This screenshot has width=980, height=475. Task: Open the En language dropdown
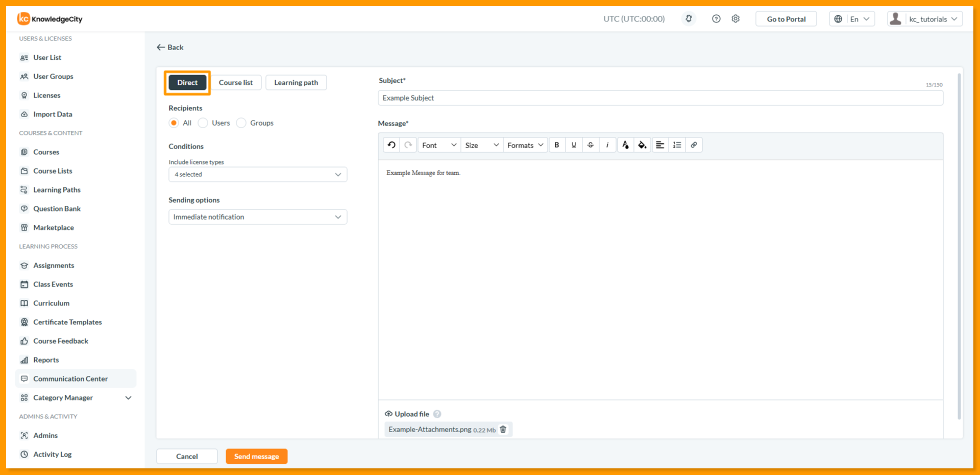pyautogui.click(x=852, y=19)
